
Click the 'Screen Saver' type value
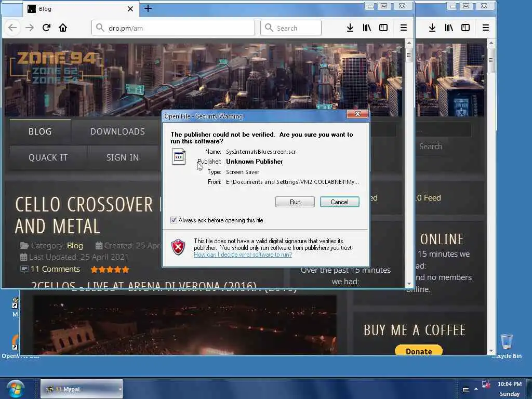coord(243,172)
